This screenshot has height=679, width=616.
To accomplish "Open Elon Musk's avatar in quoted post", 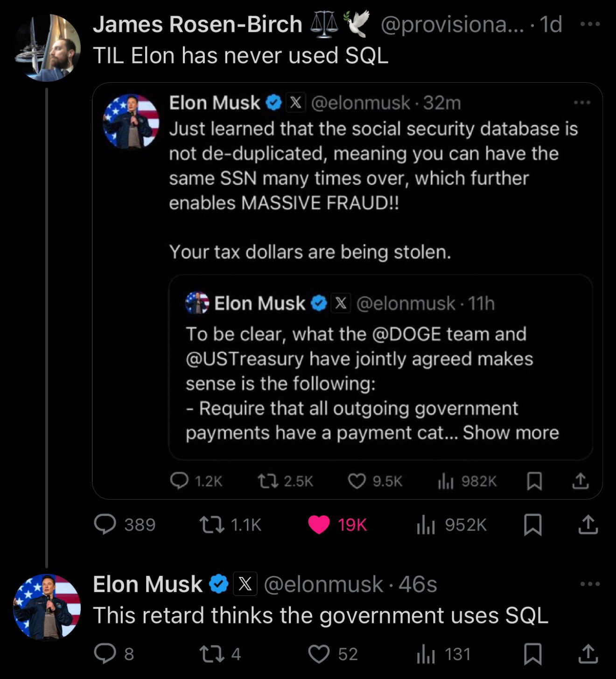I will 131,121.
